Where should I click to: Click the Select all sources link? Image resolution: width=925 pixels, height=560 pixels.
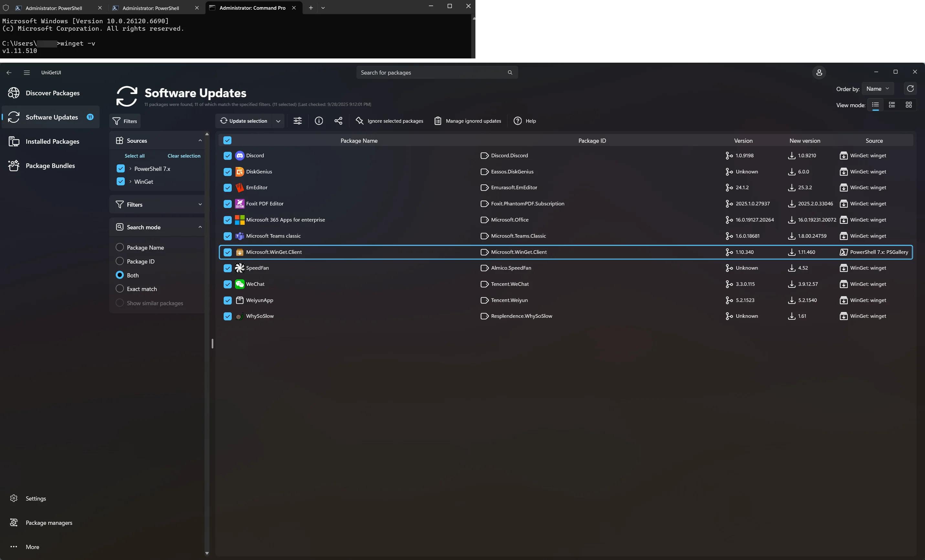click(x=134, y=156)
